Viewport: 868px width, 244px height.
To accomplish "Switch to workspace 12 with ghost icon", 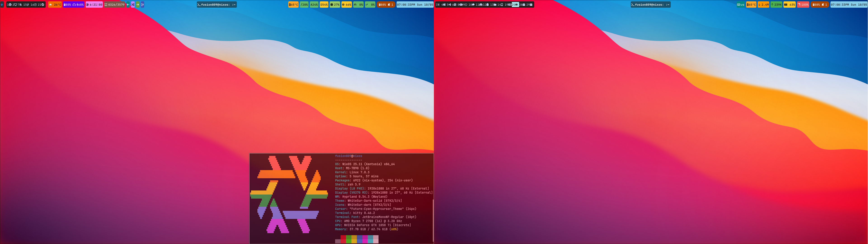I will tap(486, 5).
